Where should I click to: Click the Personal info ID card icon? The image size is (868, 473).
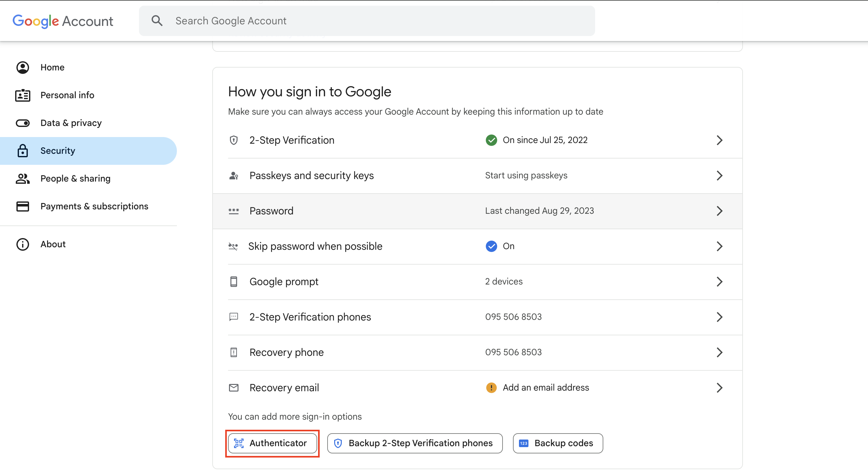click(22, 95)
